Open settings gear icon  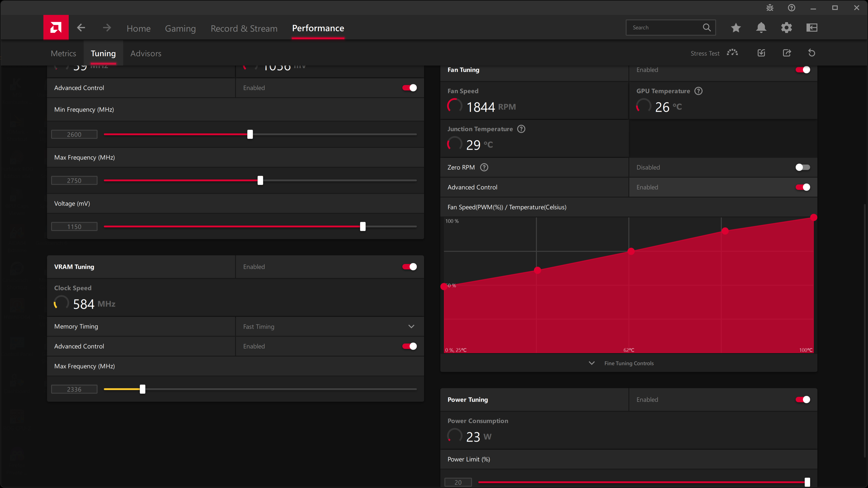pyautogui.click(x=786, y=28)
